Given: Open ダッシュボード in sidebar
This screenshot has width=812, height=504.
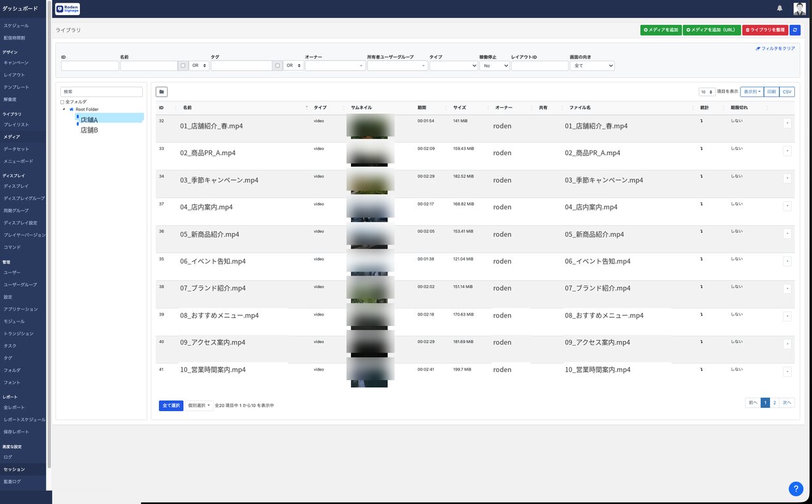Looking at the screenshot, I should point(20,9).
